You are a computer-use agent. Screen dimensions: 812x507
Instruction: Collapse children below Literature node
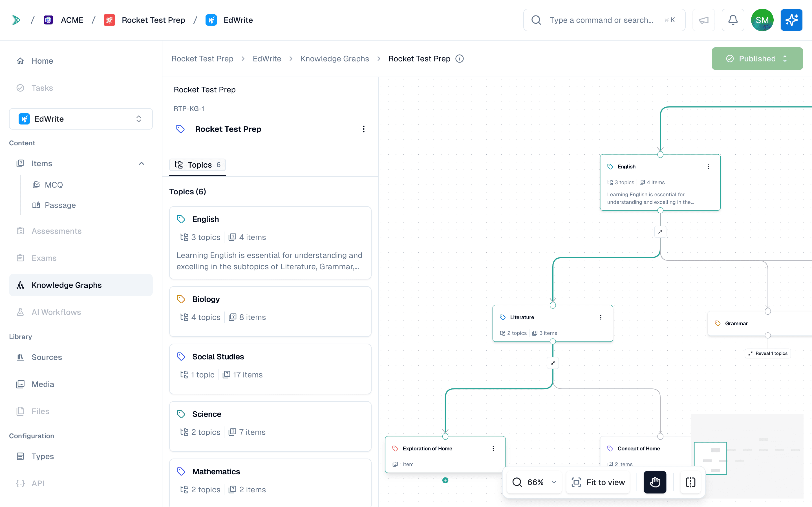pyautogui.click(x=553, y=363)
